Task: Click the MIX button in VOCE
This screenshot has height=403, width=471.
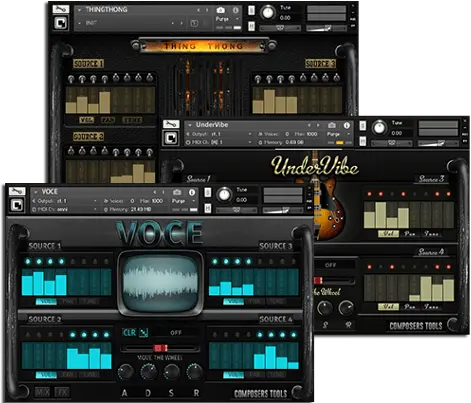Action: pyautogui.click(x=43, y=392)
